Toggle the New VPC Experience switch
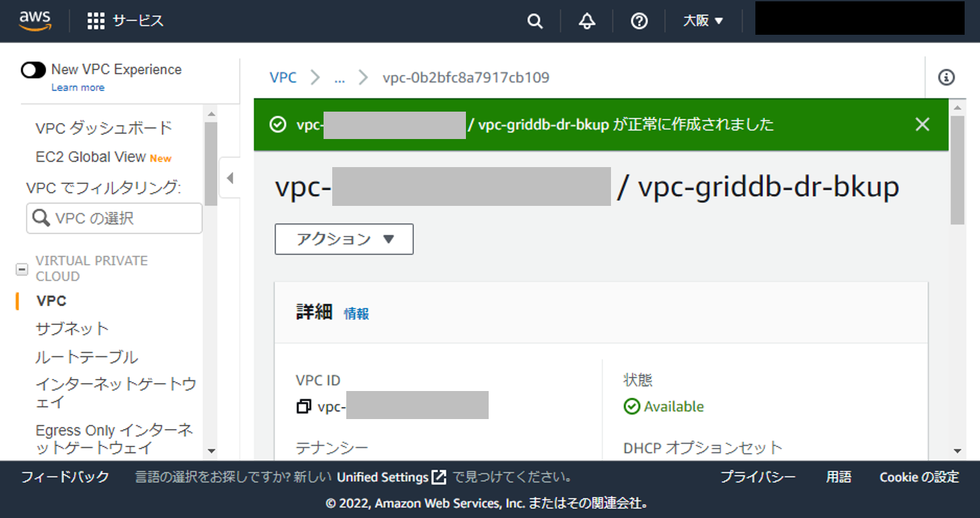The width and height of the screenshot is (980, 518). pyautogui.click(x=33, y=70)
